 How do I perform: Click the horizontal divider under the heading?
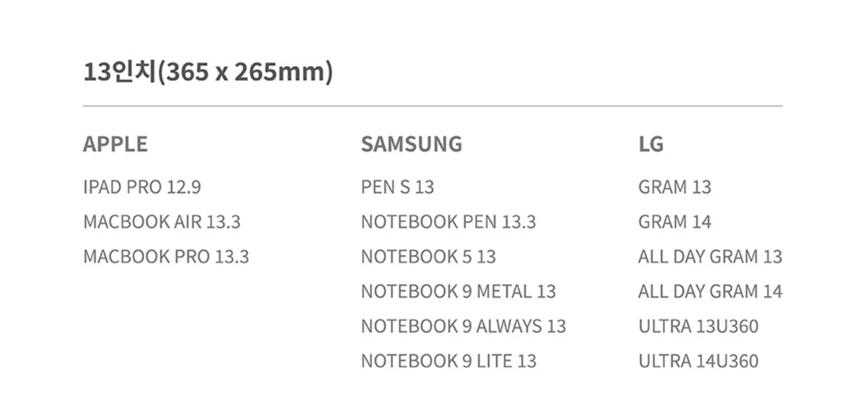pyautogui.click(x=432, y=106)
